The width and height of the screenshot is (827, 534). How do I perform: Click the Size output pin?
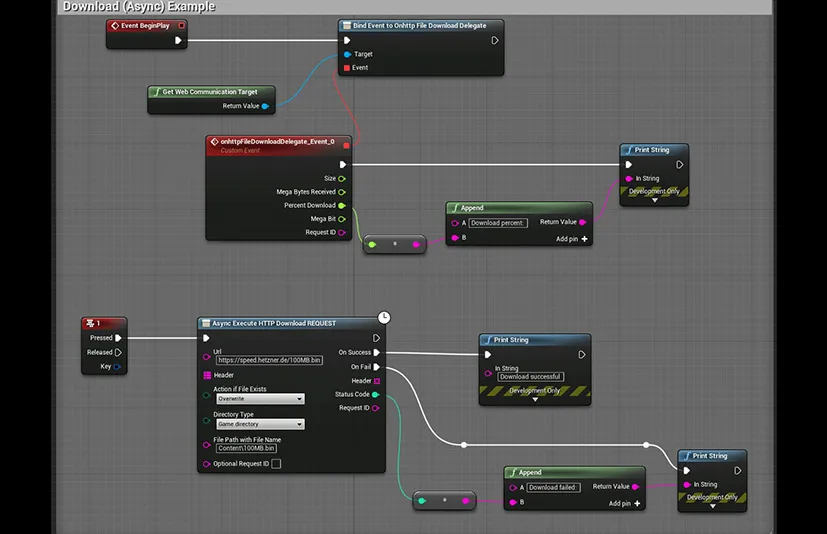[342, 178]
